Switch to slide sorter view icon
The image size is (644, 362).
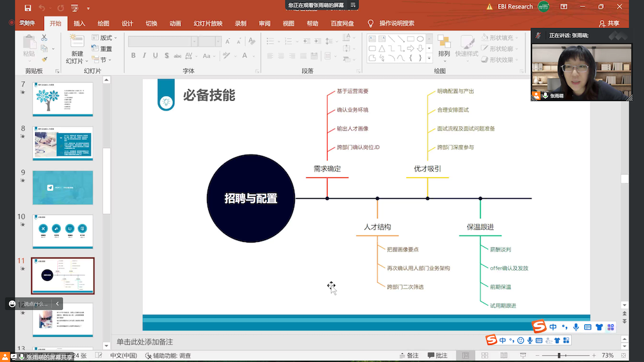485,356
